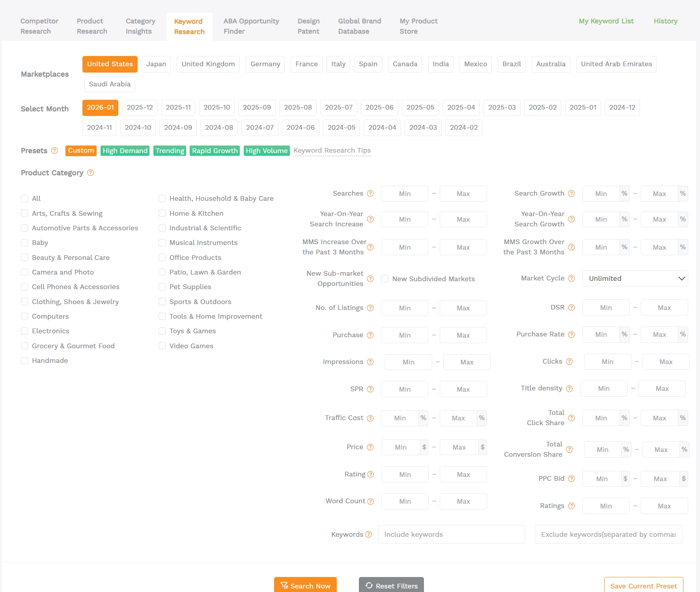Click the Keywords help icon
Image resolution: width=700 pixels, height=592 pixels.
click(369, 534)
